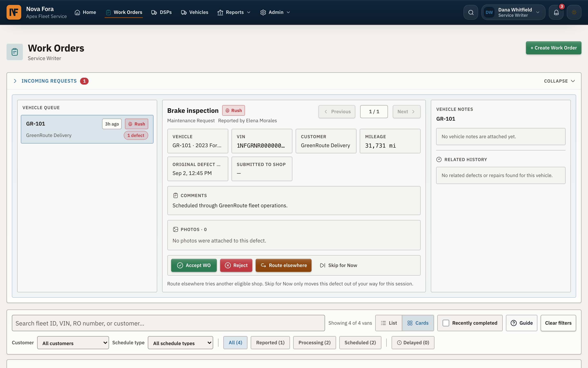This screenshot has width=588, height=368.
Task: Open notifications bell icon
Action: 556,12
